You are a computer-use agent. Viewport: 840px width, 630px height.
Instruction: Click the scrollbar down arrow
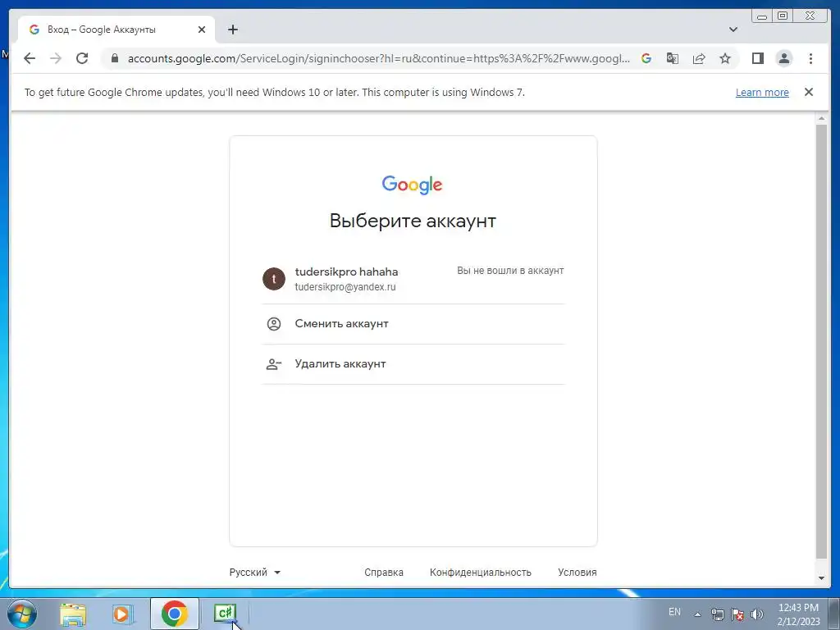pyautogui.click(x=821, y=578)
